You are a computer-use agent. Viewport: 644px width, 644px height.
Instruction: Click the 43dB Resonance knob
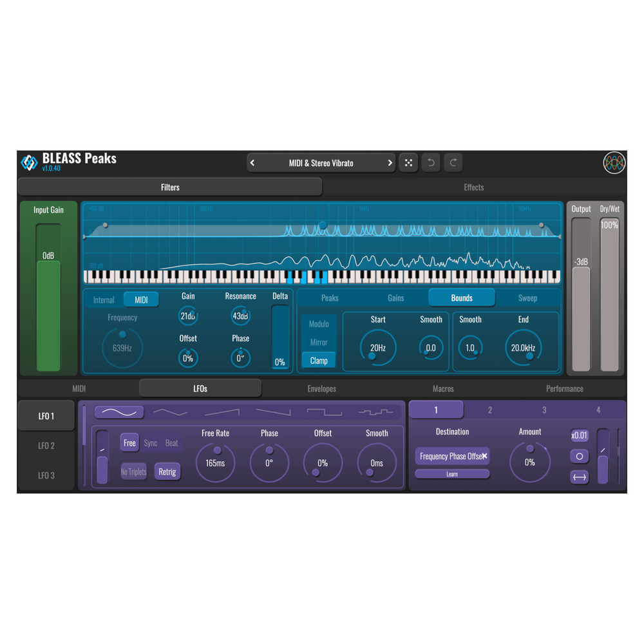point(240,316)
